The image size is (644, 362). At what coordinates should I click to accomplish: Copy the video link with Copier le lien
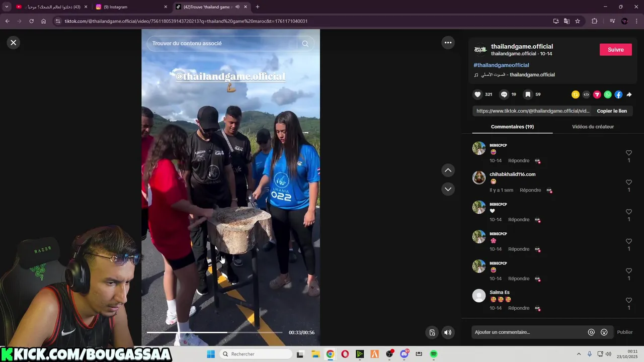[612, 111]
